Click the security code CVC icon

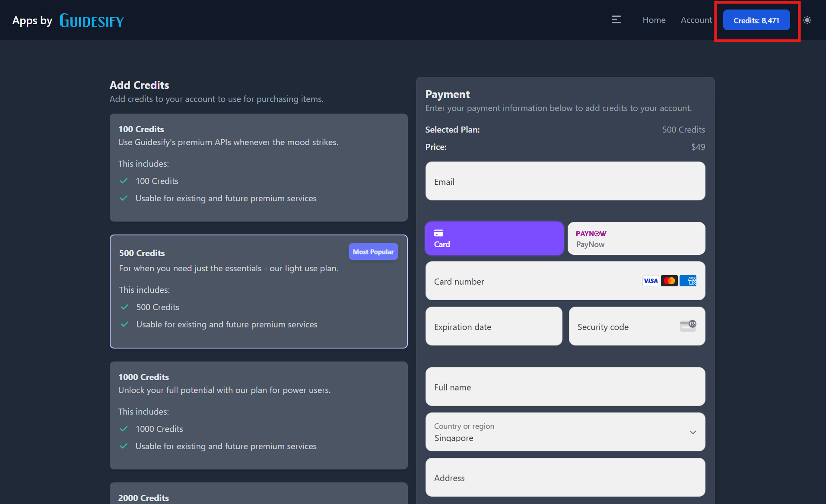tap(688, 326)
